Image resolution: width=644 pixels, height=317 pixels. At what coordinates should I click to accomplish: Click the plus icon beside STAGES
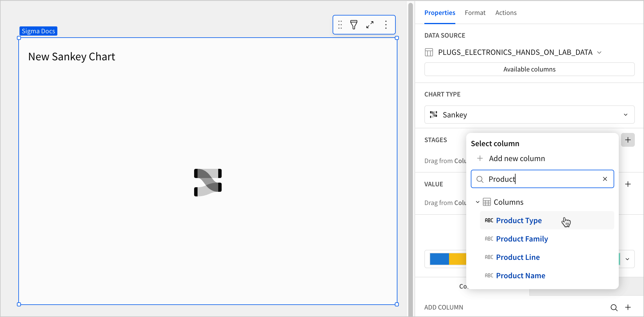point(628,140)
